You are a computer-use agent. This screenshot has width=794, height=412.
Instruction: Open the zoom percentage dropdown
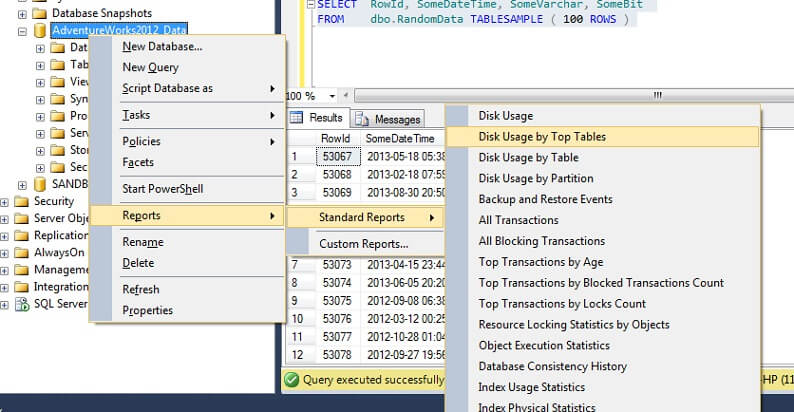click(x=332, y=96)
